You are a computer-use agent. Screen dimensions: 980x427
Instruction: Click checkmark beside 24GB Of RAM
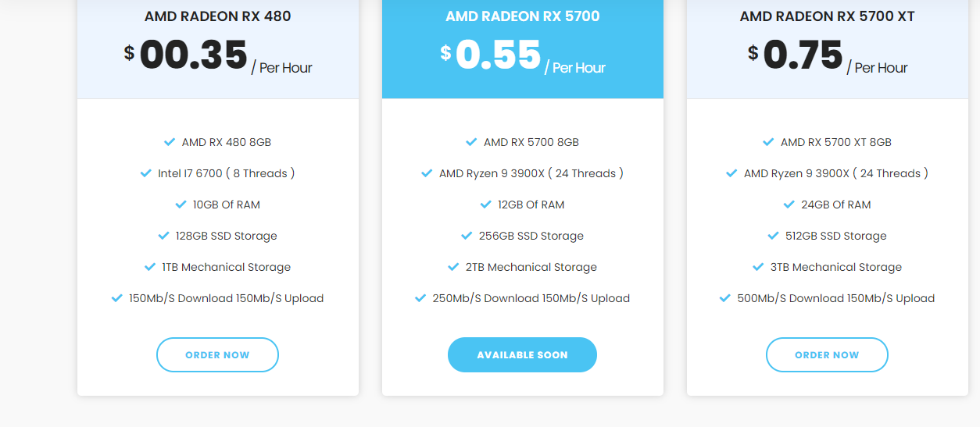pos(789,205)
